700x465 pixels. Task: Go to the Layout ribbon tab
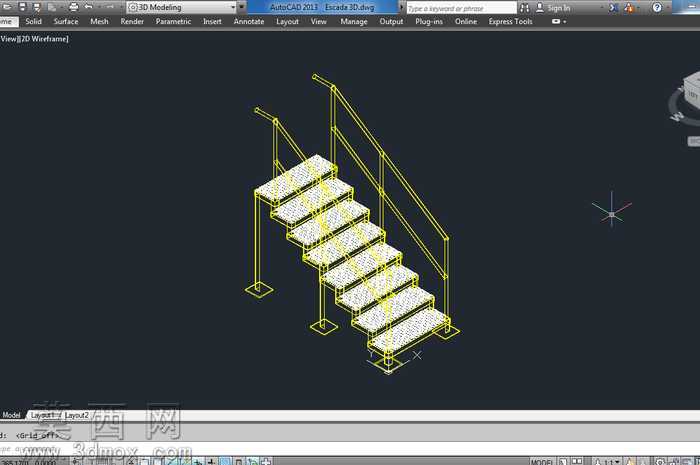288,21
